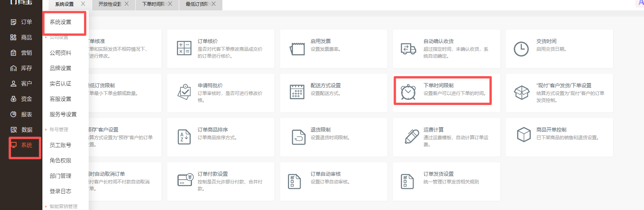Open the 订单发货设置 setting title
The height and width of the screenshot is (210, 644).
coord(439,174)
